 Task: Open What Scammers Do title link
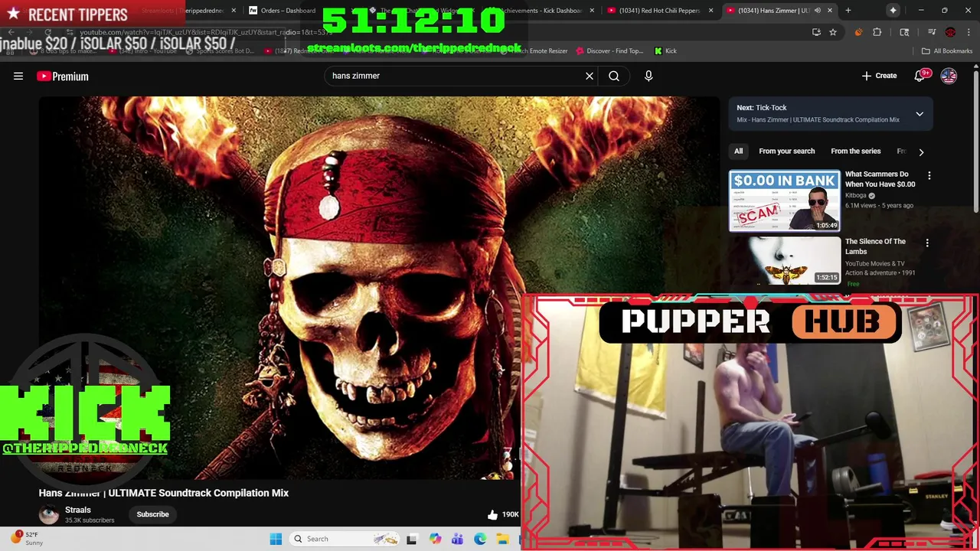tap(880, 179)
